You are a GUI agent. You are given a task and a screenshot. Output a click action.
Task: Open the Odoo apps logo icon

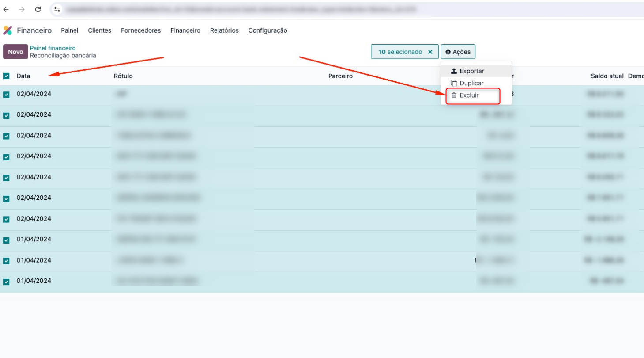point(8,30)
